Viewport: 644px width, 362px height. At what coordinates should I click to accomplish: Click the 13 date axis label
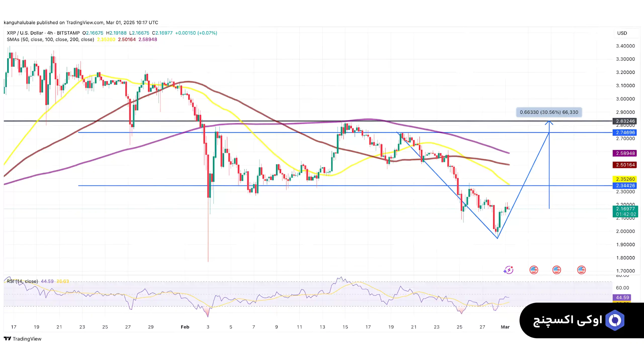[322, 327]
